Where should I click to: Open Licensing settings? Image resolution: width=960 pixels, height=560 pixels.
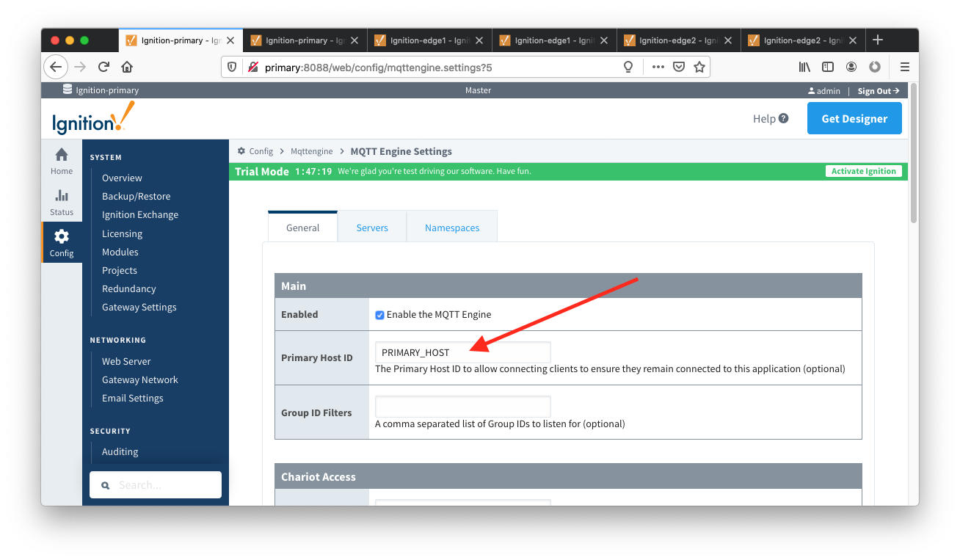pyautogui.click(x=122, y=233)
